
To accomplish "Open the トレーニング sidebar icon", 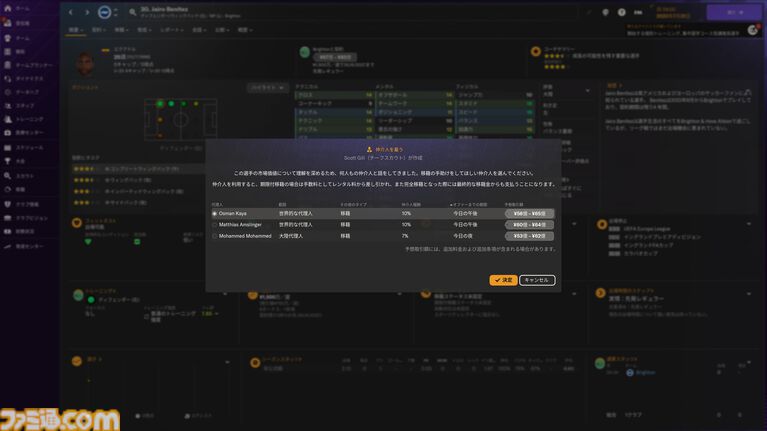I will pyautogui.click(x=7, y=119).
